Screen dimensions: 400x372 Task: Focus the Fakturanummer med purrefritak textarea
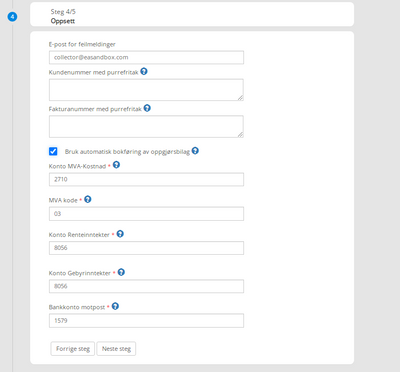coord(146,126)
